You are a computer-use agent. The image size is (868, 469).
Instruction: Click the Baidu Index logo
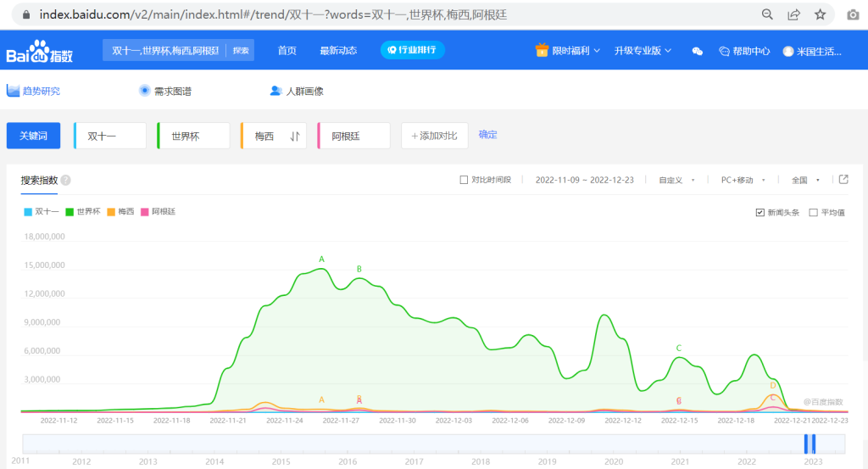(x=39, y=52)
